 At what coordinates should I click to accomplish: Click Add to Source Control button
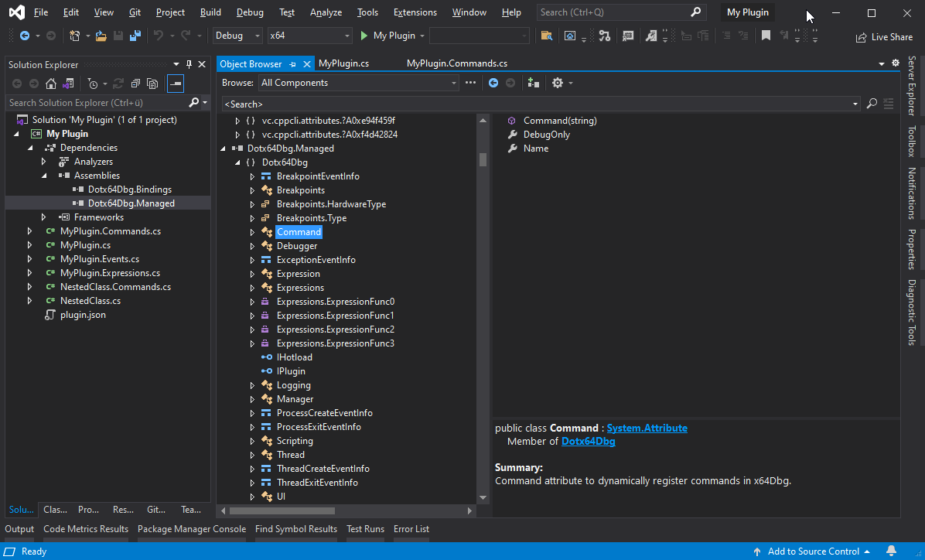tap(812, 551)
